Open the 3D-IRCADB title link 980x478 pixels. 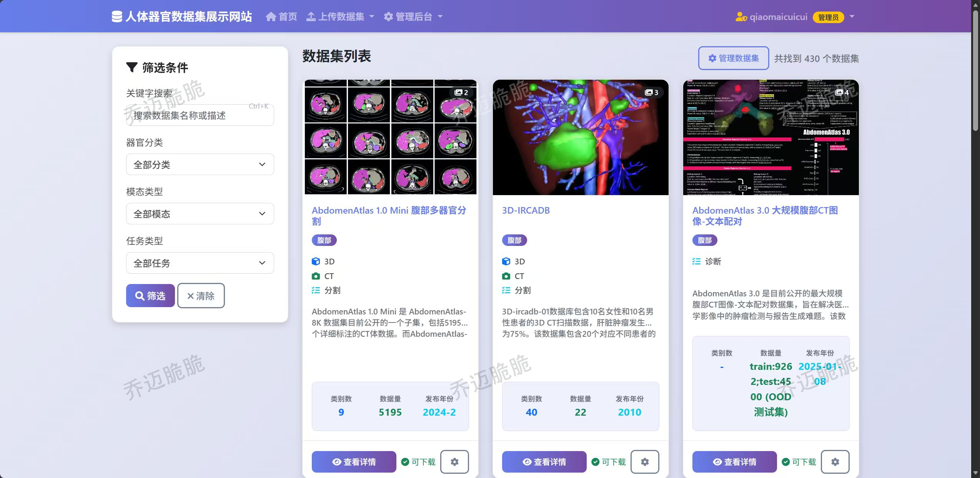(x=526, y=211)
